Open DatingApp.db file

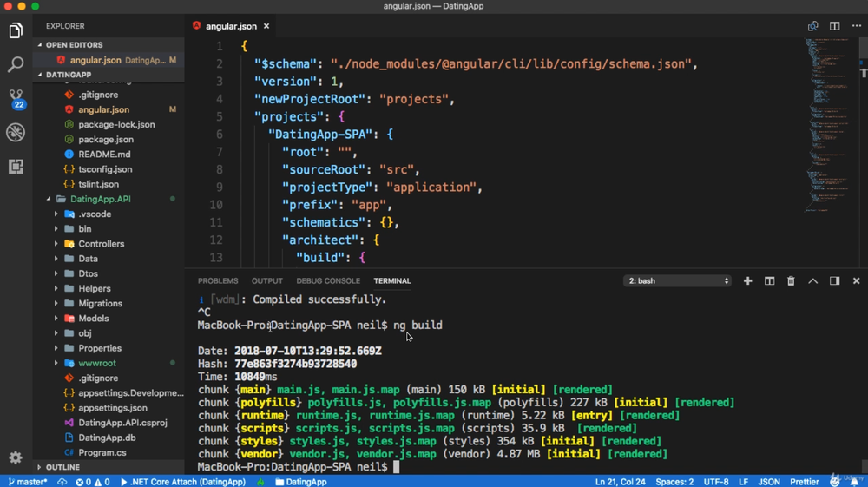click(x=108, y=438)
